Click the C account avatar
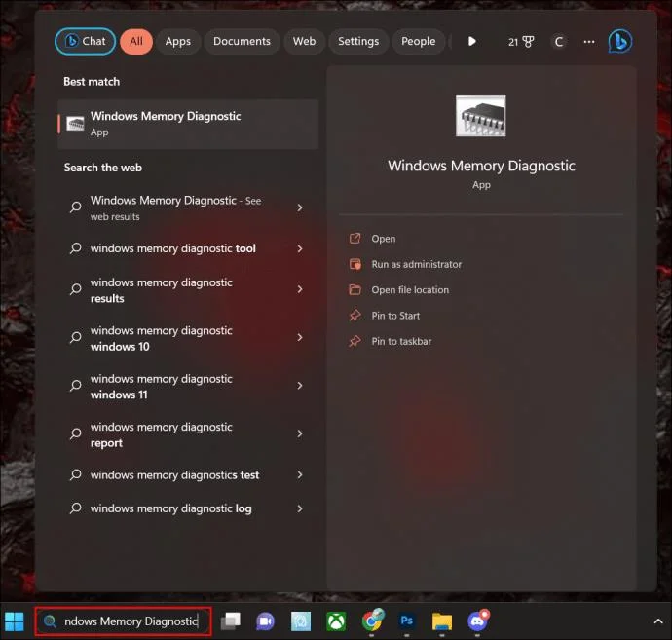Viewport: 672px width, 640px height. (558, 42)
